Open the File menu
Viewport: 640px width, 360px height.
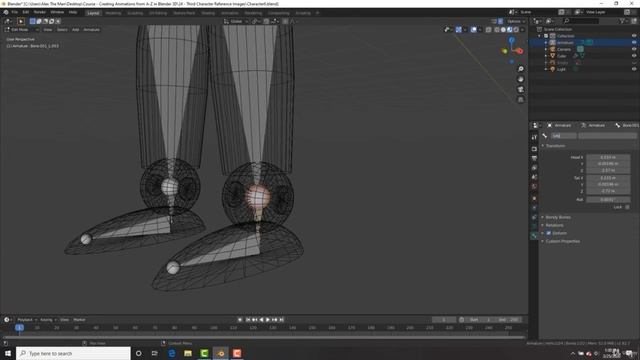pyautogui.click(x=15, y=12)
